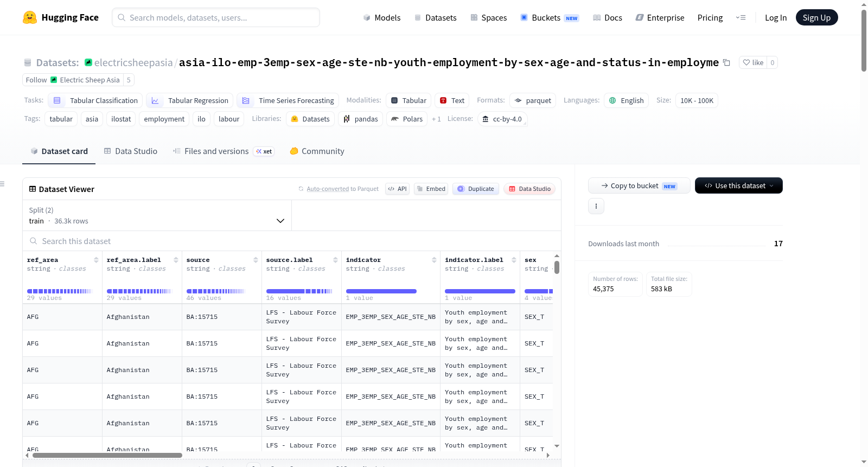This screenshot has width=868, height=467.
Task: Click the source.label value distribution bar
Action: point(299,291)
